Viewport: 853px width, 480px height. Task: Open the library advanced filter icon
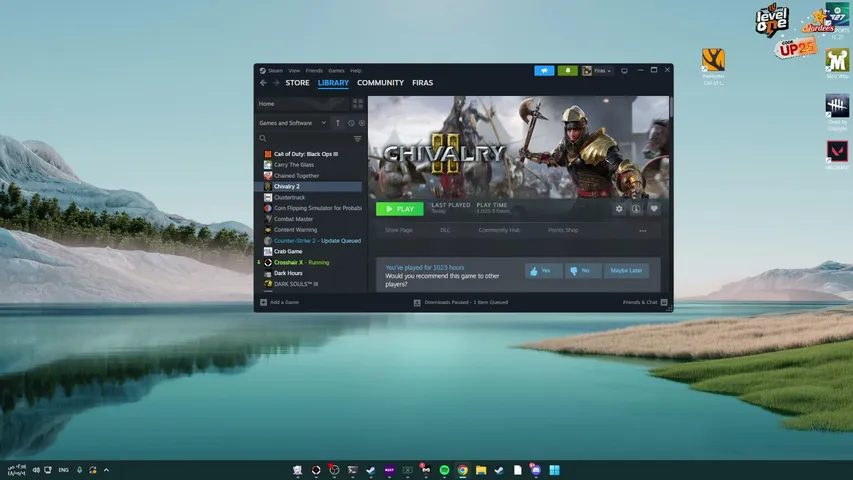[x=357, y=139]
